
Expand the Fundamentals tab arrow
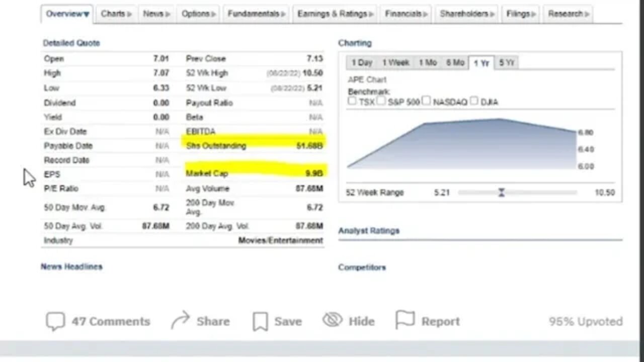point(283,14)
